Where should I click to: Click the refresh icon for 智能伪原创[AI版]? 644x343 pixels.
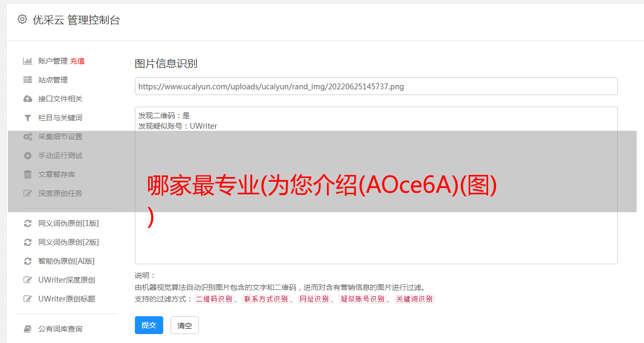[28, 261]
